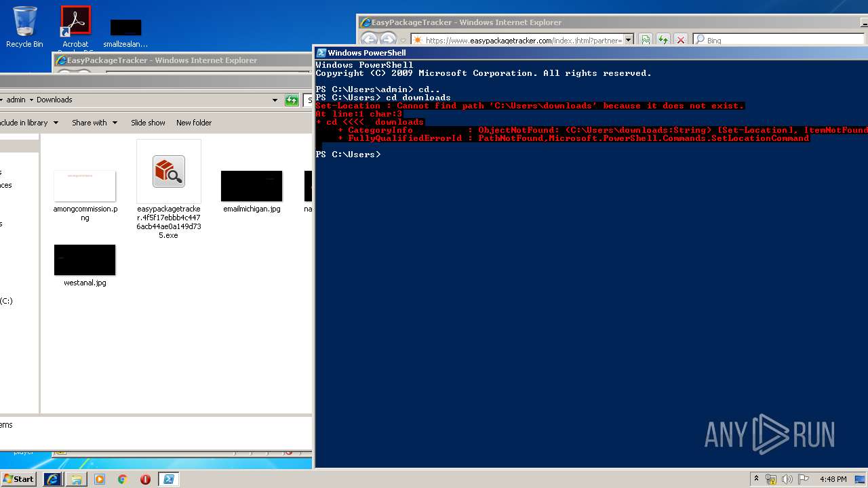Switch to PowerShell via taskbar button
Image resolution: width=868 pixels, height=488 pixels.
pyautogui.click(x=168, y=479)
